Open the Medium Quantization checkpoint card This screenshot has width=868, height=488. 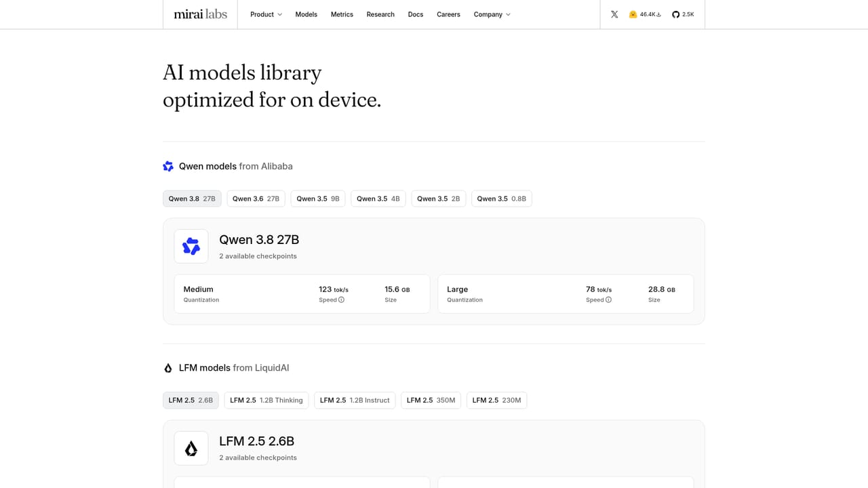[x=302, y=294]
